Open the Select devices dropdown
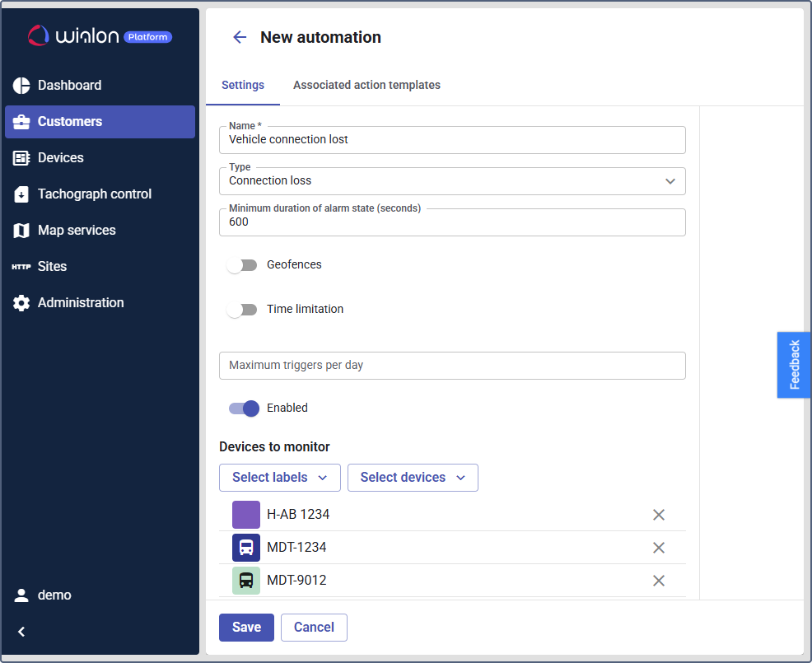812x663 pixels. (413, 478)
